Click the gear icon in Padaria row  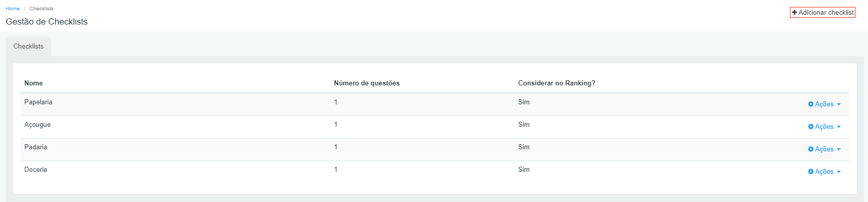[811, 149]
